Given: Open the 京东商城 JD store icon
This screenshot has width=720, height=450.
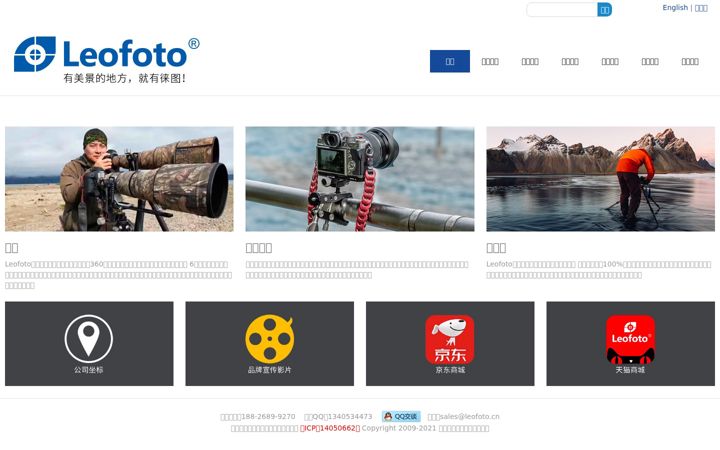Looking at the screenshot, I should click(x=450, y=339).
